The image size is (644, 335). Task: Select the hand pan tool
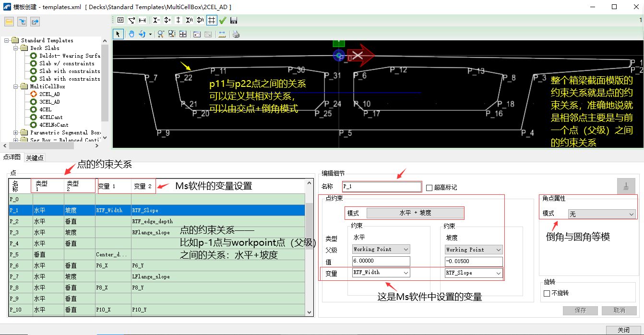[x=131, y=34]
